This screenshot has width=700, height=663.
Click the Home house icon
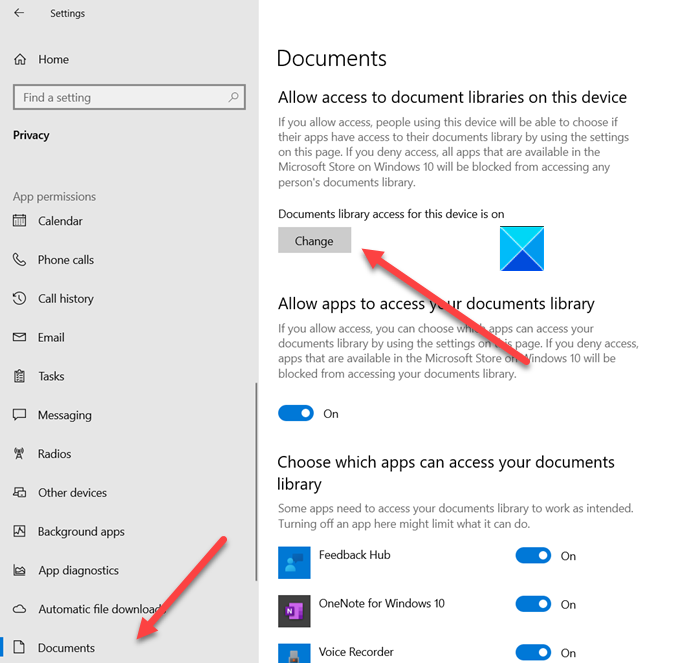[20, 59]
